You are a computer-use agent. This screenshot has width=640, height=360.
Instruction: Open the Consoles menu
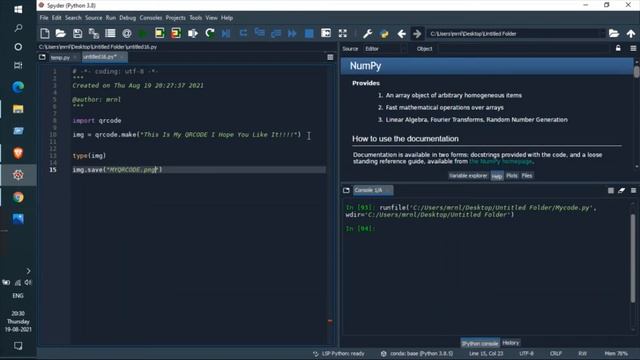(151, 18)
